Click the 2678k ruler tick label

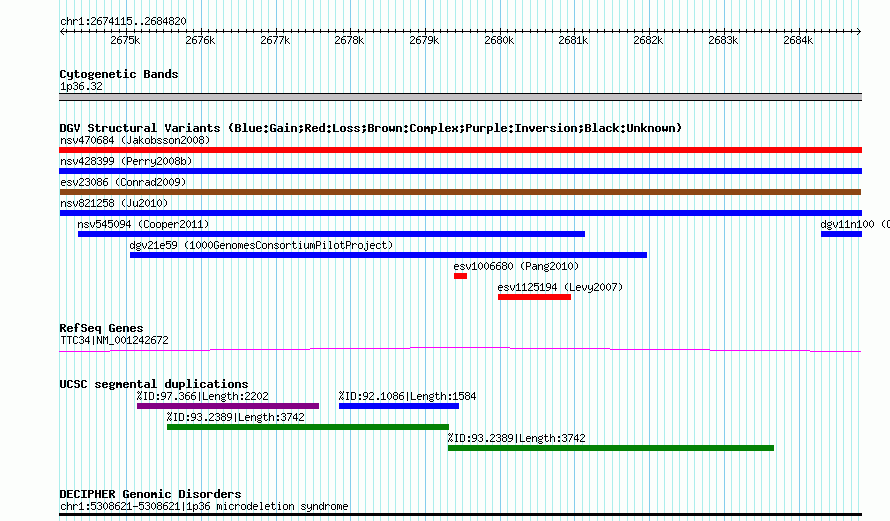pos(349,40)
